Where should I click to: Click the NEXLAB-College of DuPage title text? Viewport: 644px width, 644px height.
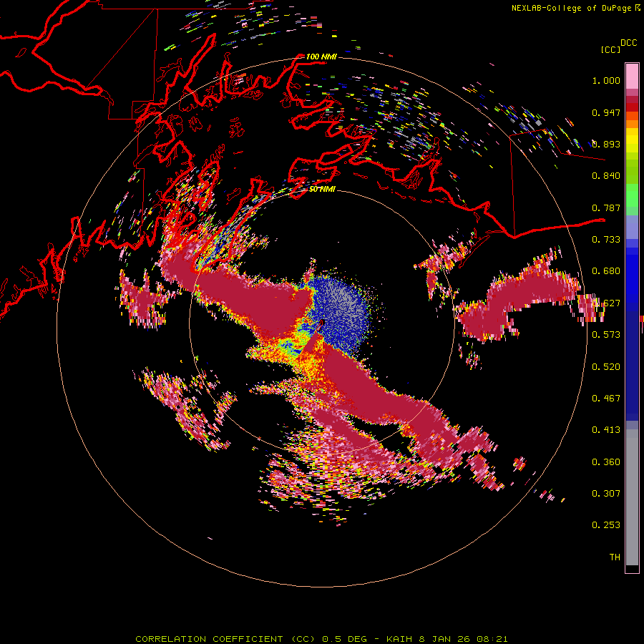pyautogui.click(x=575, y=8)
